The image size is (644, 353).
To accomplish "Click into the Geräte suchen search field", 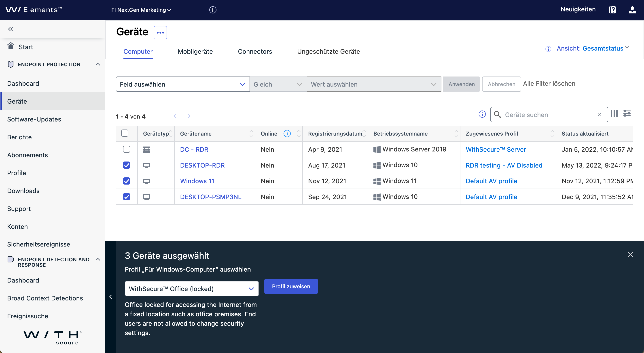I will coord(545,115).
